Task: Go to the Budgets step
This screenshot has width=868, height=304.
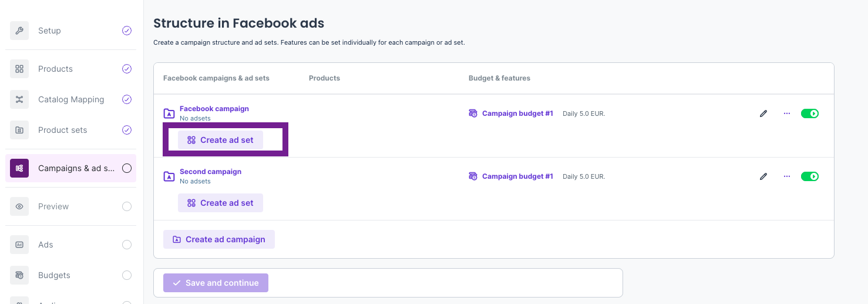Action: [71, 275]
